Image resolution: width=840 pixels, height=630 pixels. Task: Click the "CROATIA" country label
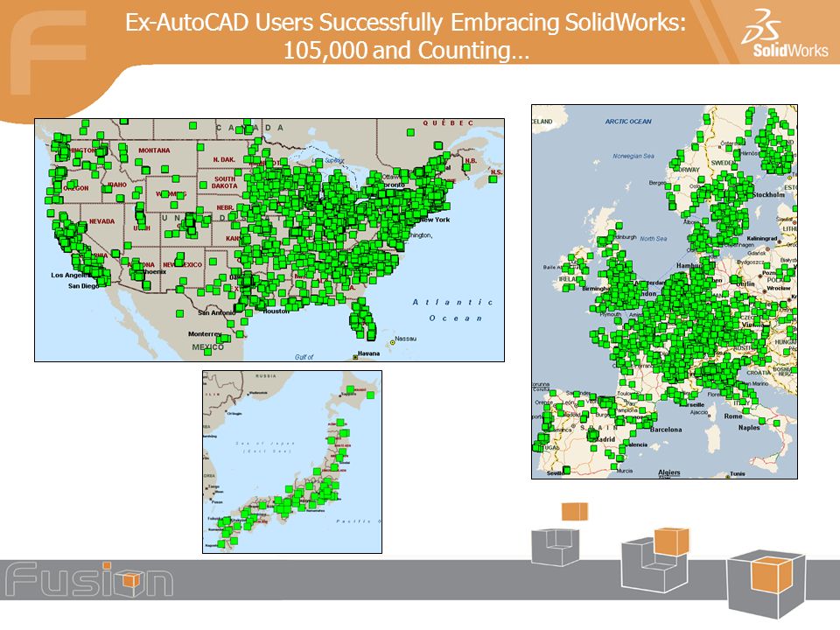(x=759, y=373)
